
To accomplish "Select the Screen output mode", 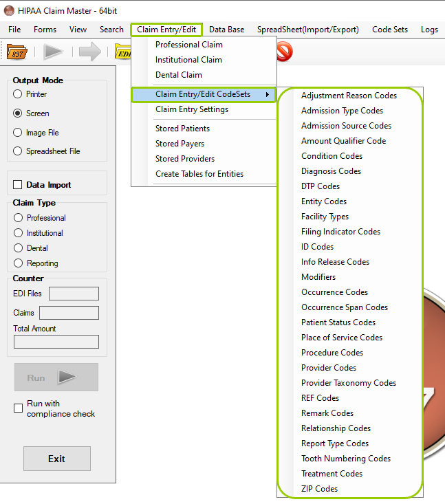I will click(18, 113).
